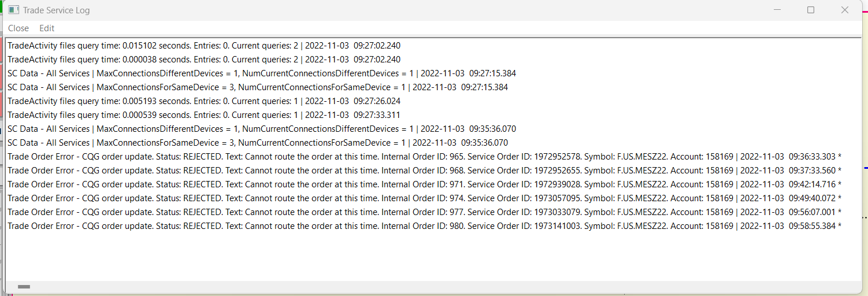This screenshot has width=868, height=296.
Task: Select rejected order line with Internal Order ID 965
Action: click(424, 157)
